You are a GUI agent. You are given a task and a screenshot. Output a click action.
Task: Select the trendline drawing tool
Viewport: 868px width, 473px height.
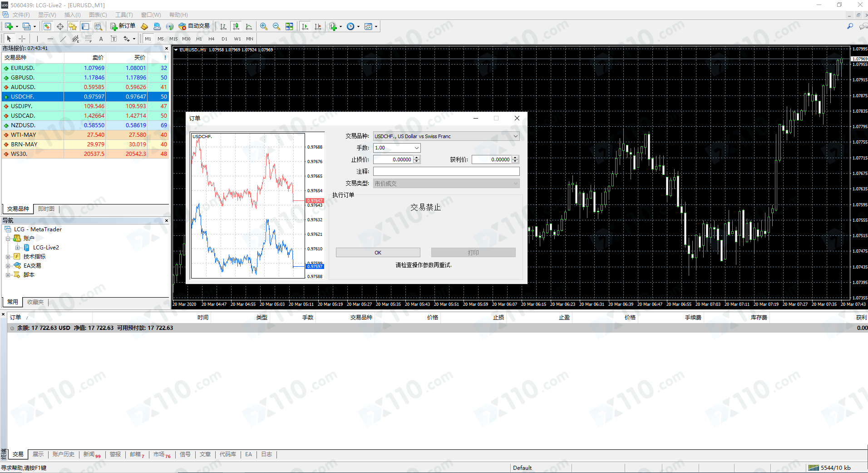coord(63,39)
